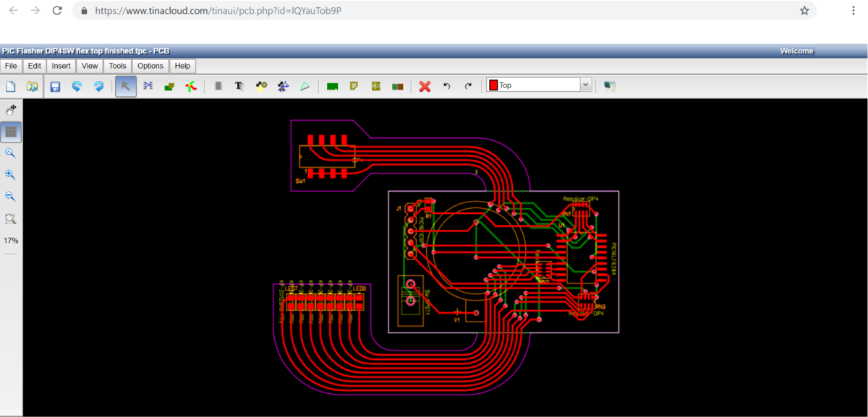Screen dimensions: 868x417
Task: Select the arrow pointer tool
Action: point(125,86)
